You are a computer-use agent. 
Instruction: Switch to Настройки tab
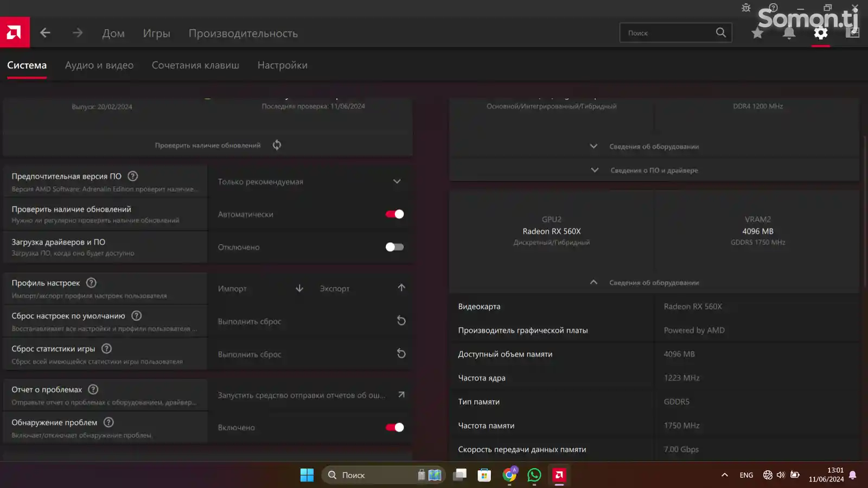click(x=282, y=65)
